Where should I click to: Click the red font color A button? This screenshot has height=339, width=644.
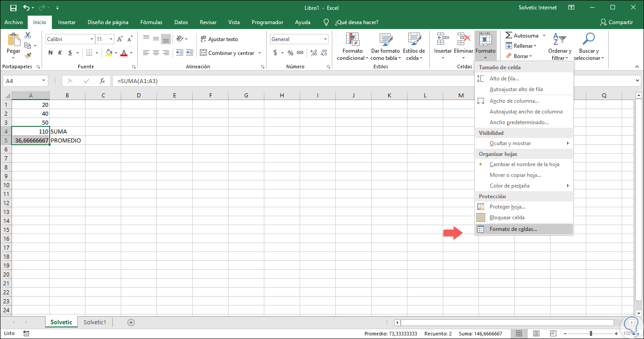(x=124, y=53)
